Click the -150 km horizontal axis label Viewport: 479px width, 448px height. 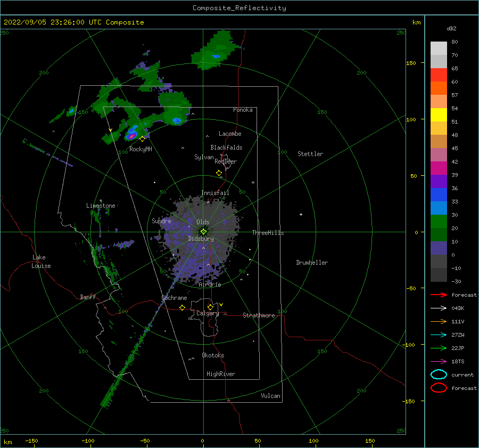[x=31, y=441]
